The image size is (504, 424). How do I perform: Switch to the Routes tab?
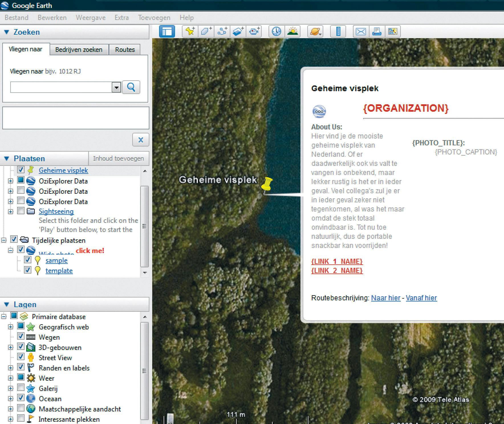pyautogui.click(x=125, y=50)
